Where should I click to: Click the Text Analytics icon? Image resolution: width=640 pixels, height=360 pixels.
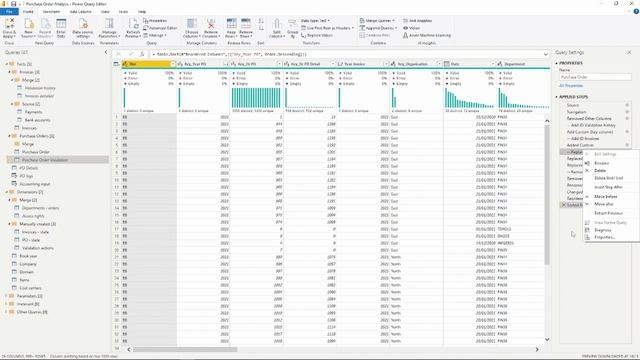(x=405, y=20)
